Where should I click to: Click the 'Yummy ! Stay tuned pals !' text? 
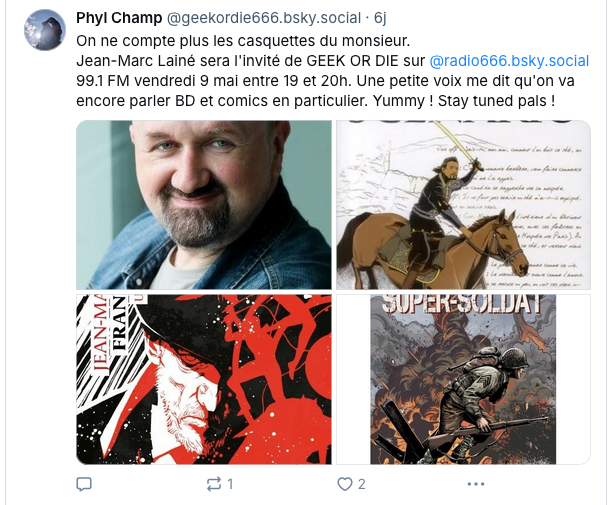coord(464,101)
